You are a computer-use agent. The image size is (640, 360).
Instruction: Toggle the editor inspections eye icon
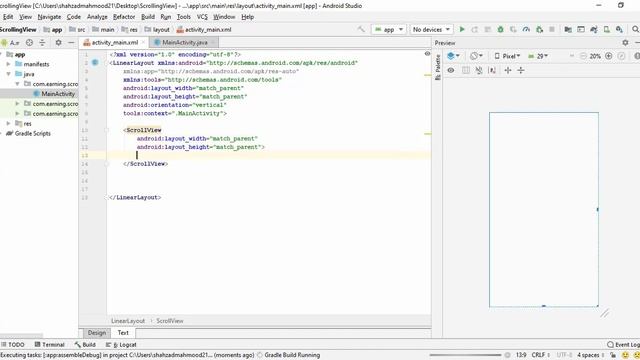[427, 54]
